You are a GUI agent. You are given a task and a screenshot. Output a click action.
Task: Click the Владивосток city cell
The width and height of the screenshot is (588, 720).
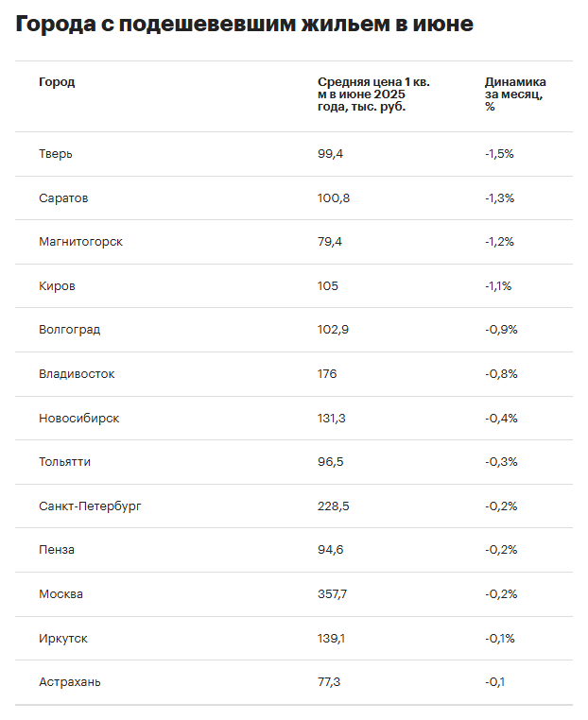coord(77,374)
